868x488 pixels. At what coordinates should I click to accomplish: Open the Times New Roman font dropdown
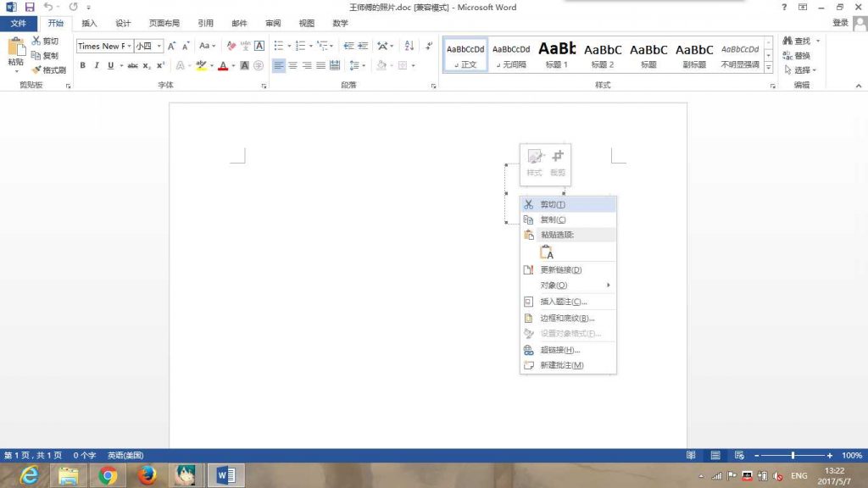tap(129, 46)
